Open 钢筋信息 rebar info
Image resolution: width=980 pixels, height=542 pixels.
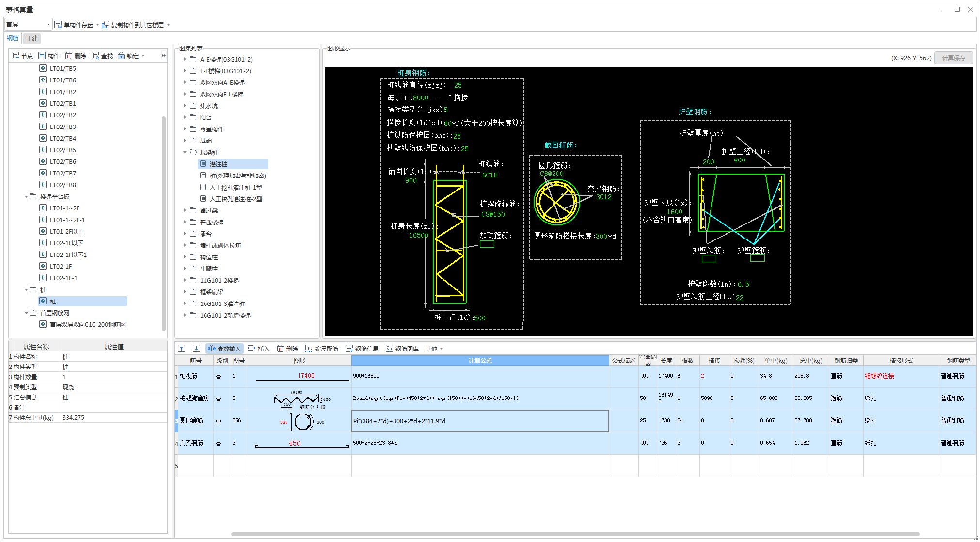click(362, 349)
